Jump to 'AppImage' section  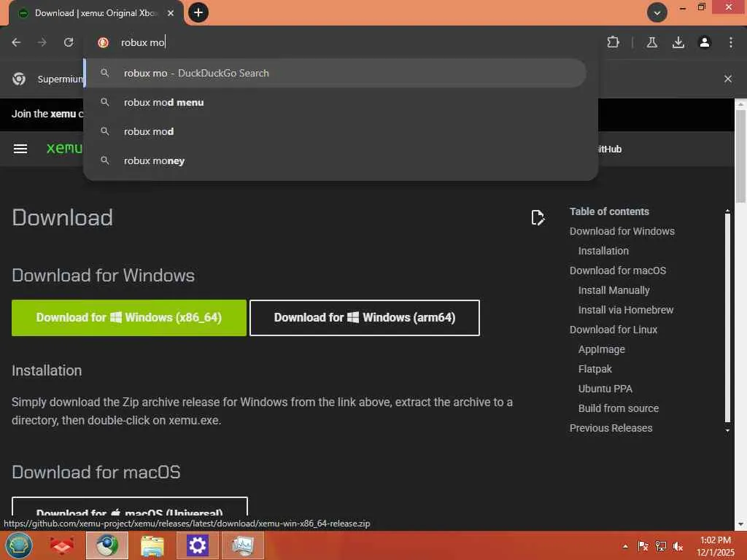[x=601, y=349]
